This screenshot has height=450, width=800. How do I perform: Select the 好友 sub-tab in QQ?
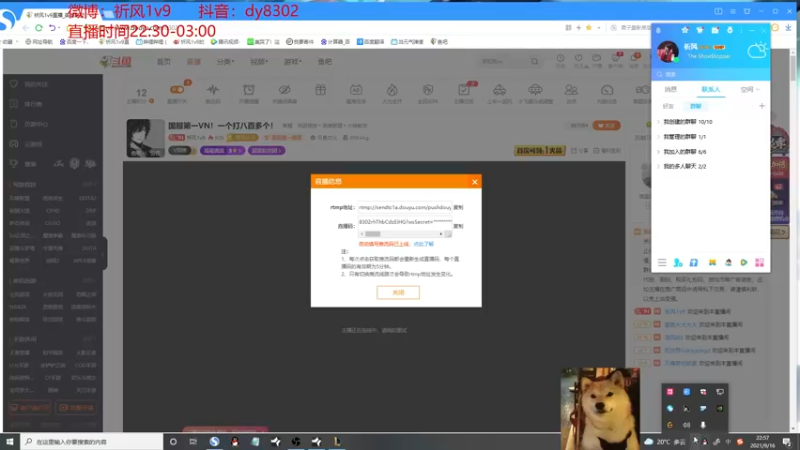668,106
